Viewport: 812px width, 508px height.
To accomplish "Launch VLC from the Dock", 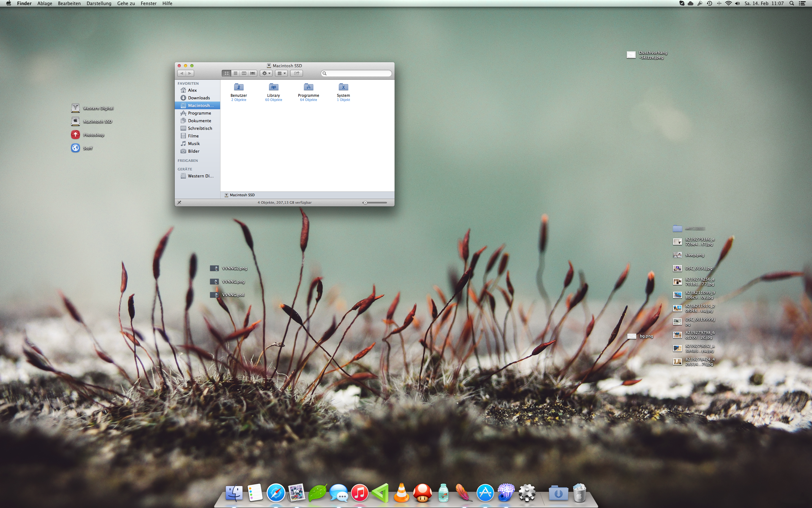I will point(401,493).
